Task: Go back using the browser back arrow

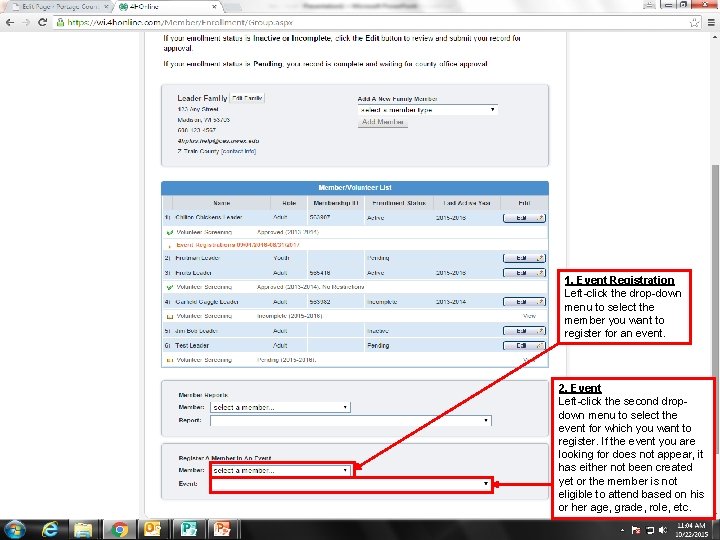Action: [10, 22]
